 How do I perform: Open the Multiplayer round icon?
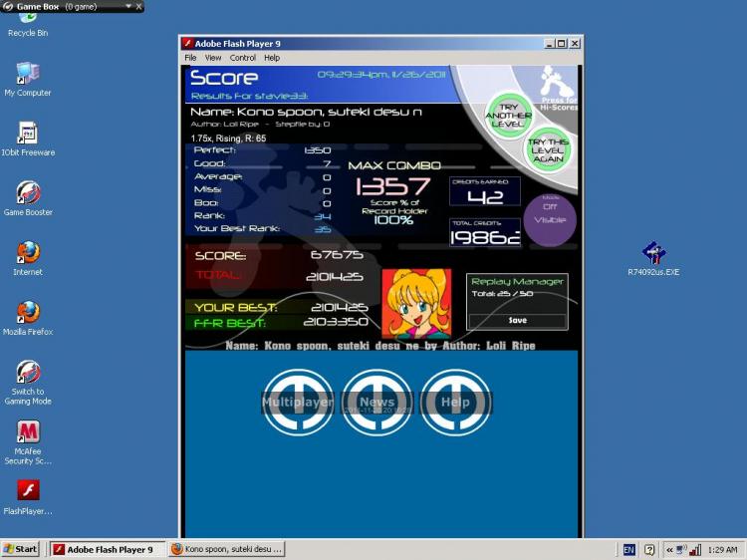(298, 402)
